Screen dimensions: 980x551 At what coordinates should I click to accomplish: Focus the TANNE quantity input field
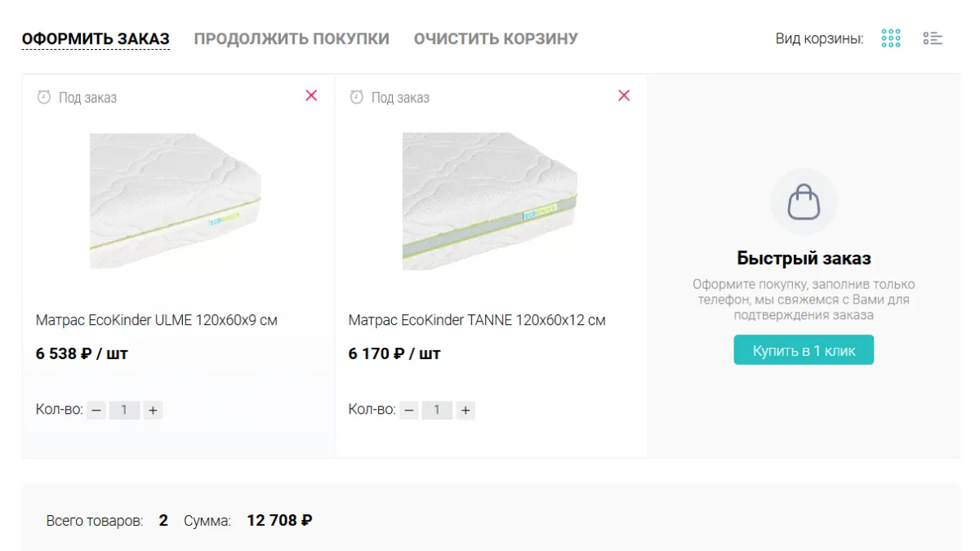pyautogui.click(x=437, y=411)
